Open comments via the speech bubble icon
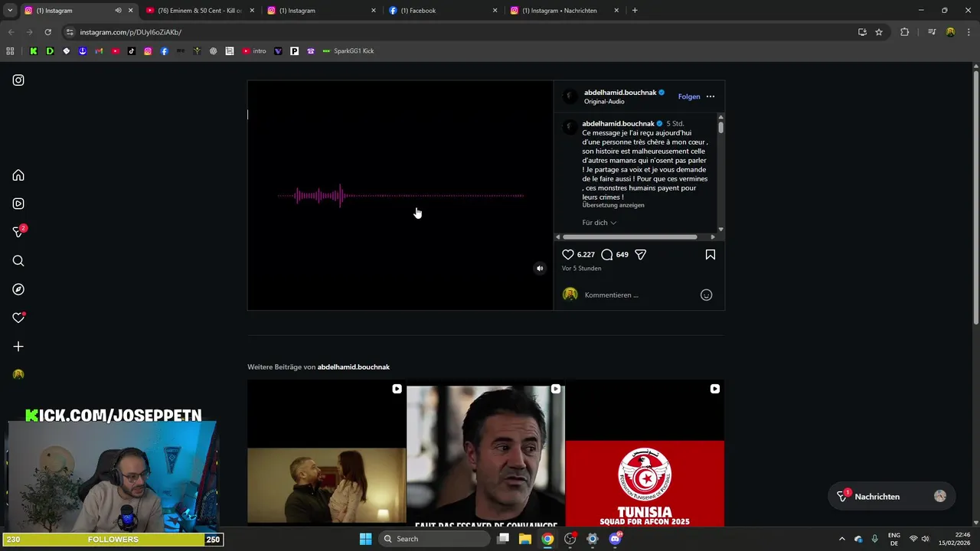This screenshot has width=980, height=551. (607, 255)
